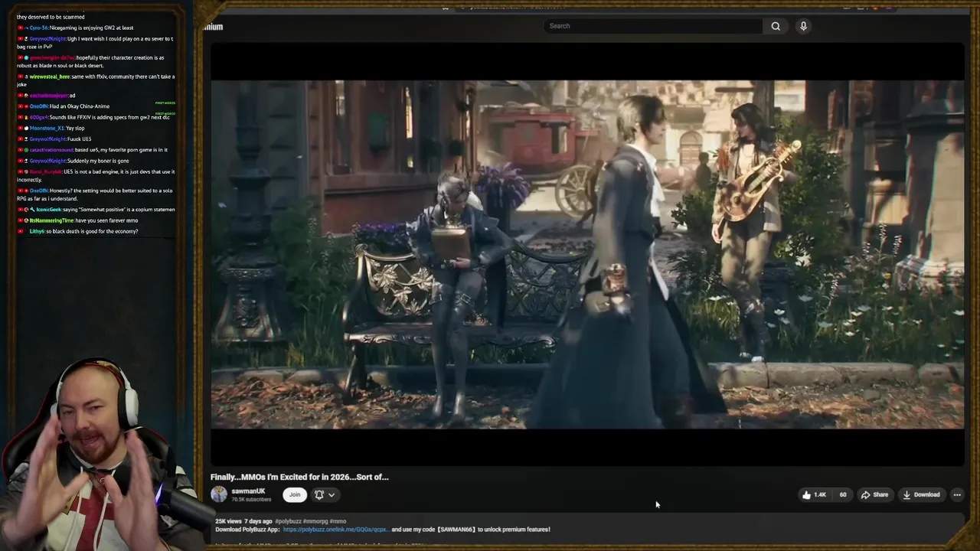The image size is (980, 551).
Task: Click chat message from catactivationsound
Action: (92, 150)
